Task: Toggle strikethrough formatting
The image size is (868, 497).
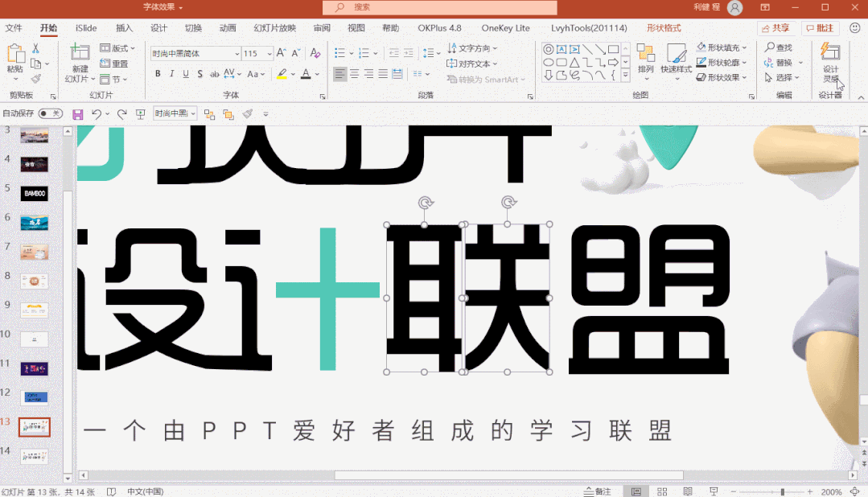Action: point(214,74)
